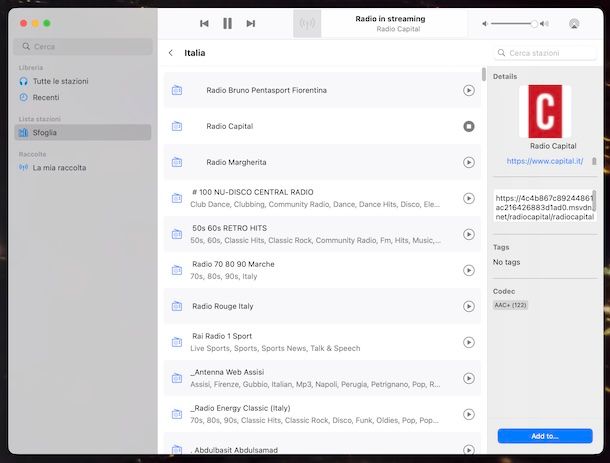Open the AirPlay output icon

pos(574,23)
